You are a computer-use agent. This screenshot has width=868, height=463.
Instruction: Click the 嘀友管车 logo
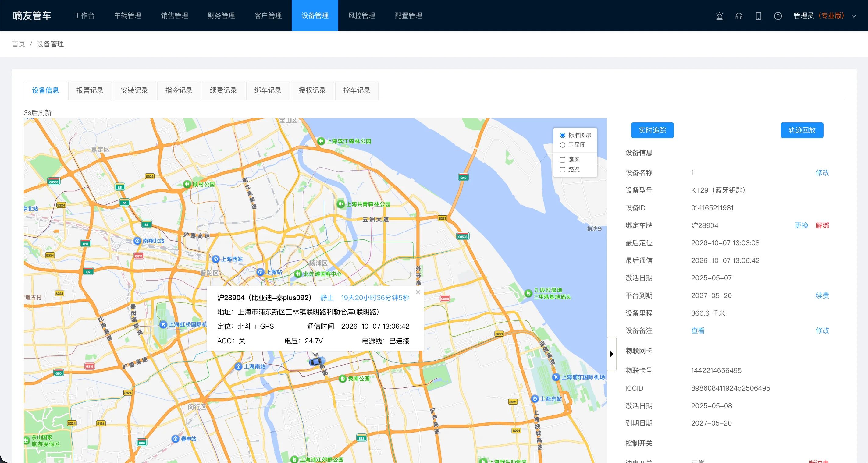click(32, 16)
